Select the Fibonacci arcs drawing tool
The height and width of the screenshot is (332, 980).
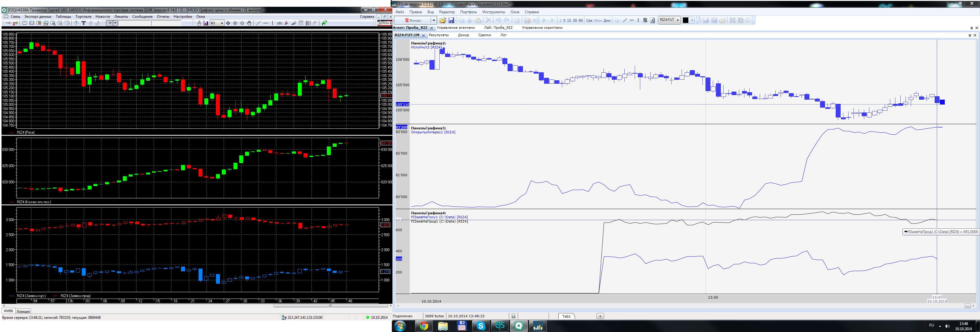[x=280, y=23]
